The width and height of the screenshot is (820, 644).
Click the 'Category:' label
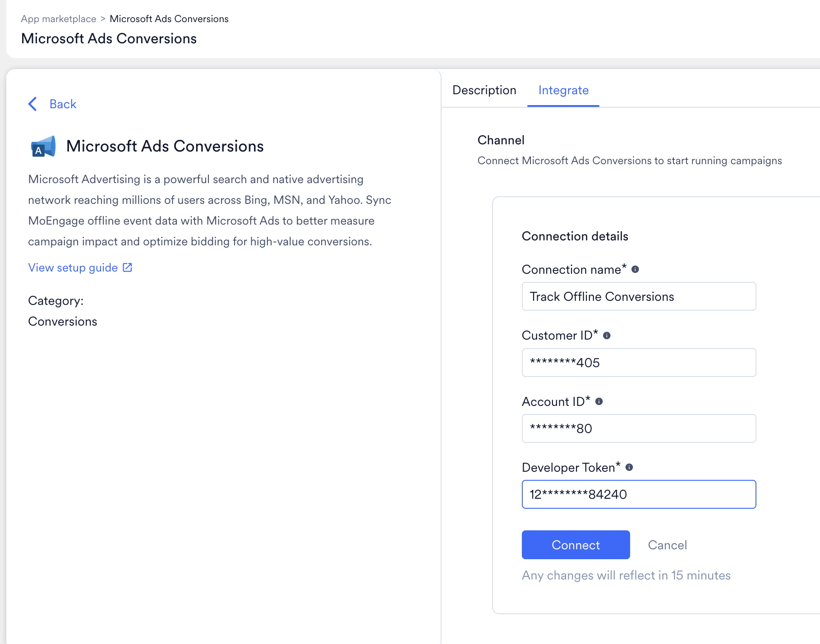(x=56, y=301)
